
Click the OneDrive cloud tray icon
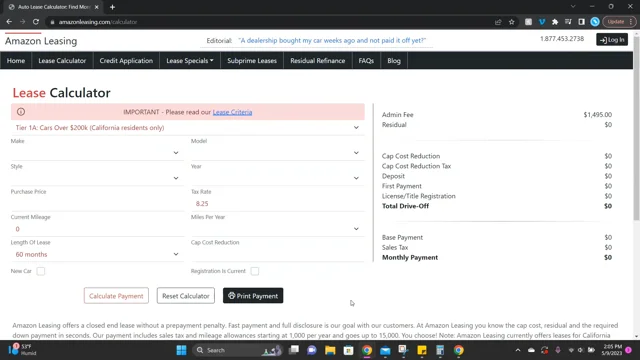(531, 350)
